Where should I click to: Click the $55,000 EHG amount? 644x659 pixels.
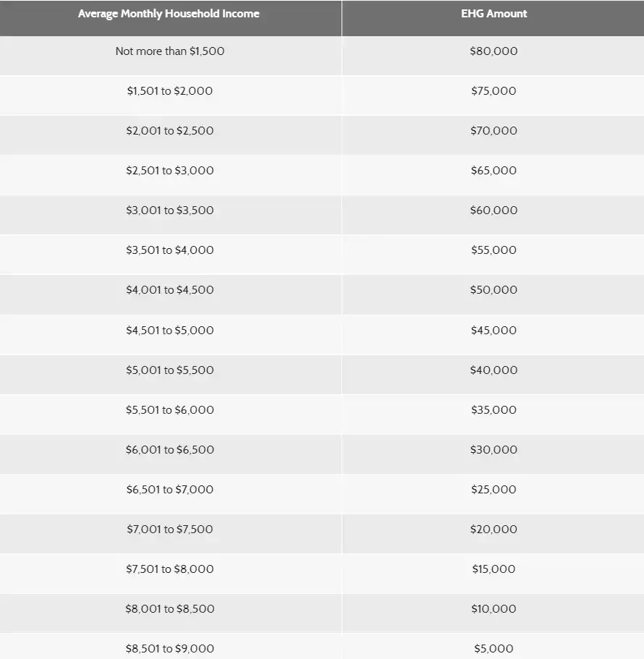493,250
